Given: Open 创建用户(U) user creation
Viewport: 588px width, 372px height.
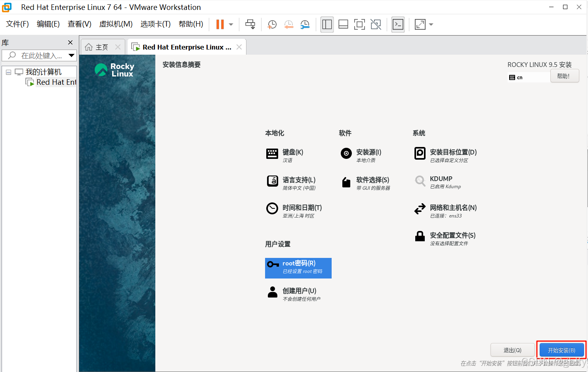Looking at the screenshot, I should click(x=294, y=294).
